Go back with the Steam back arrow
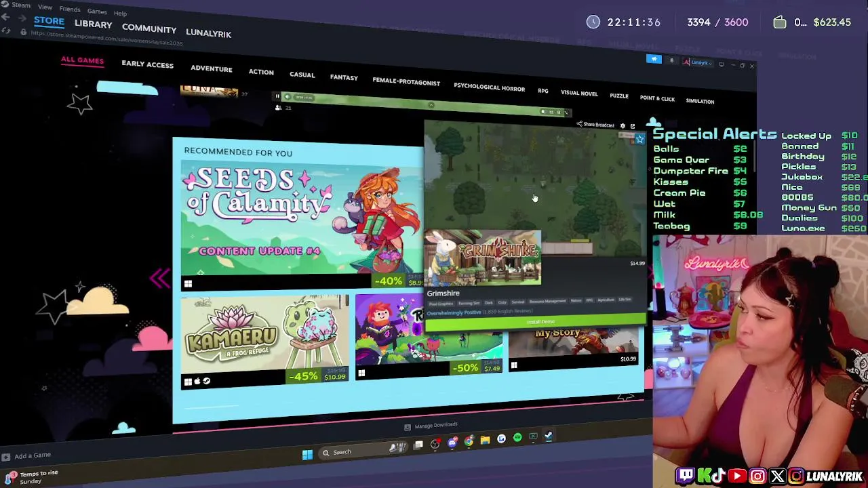868x488 pixels. (6, 17)
